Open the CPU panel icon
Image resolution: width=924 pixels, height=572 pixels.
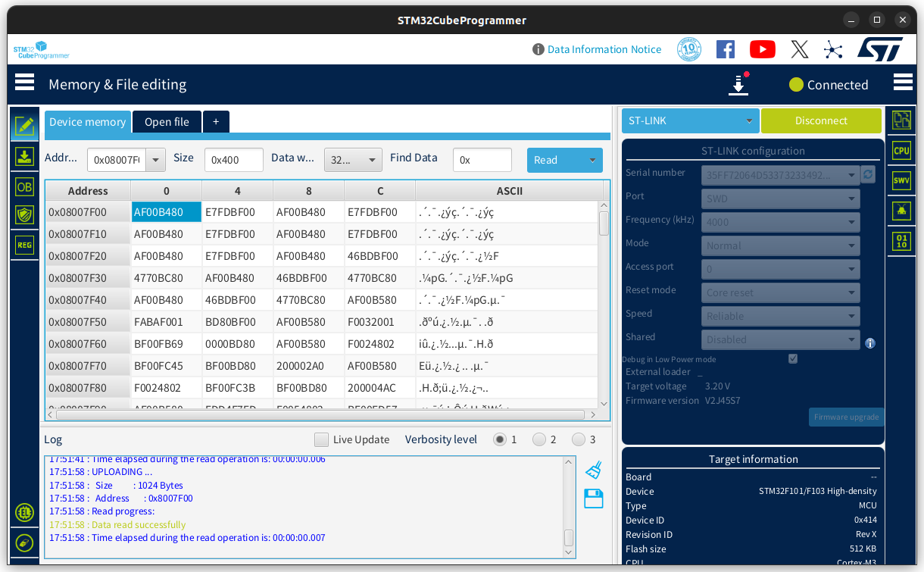(901, 150)
